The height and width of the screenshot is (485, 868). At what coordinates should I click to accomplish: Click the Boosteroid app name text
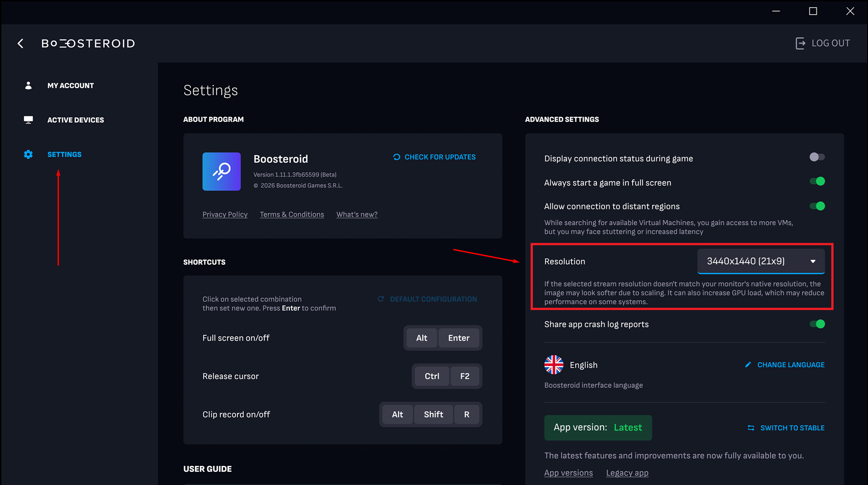click(281, 159)
